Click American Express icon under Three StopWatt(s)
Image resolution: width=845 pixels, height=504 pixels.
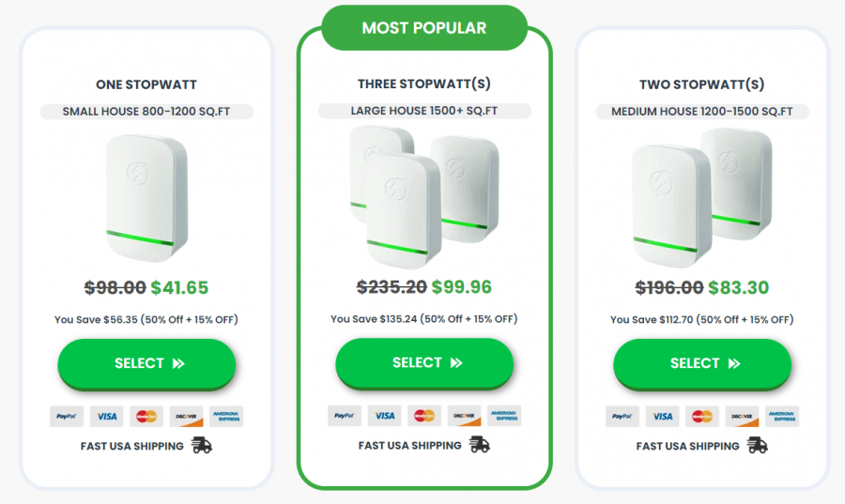click(504, 415)
